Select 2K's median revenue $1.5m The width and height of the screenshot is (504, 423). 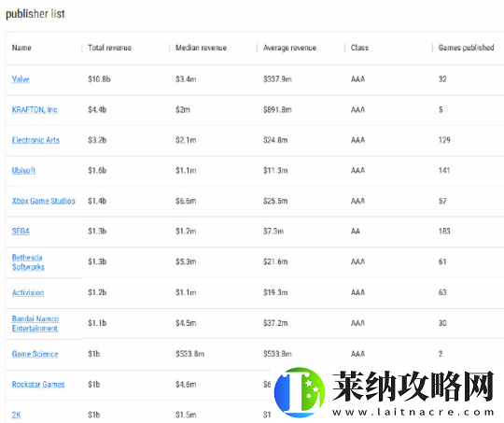pyautogui.click(x=186, y=415)
